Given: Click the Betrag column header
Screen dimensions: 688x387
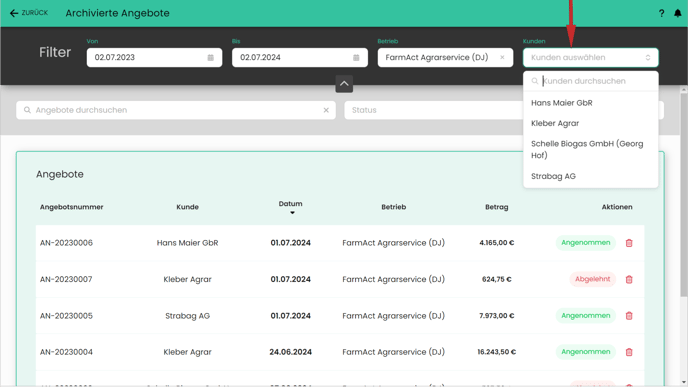Looking at the screenshot, I should click(497, 207).
